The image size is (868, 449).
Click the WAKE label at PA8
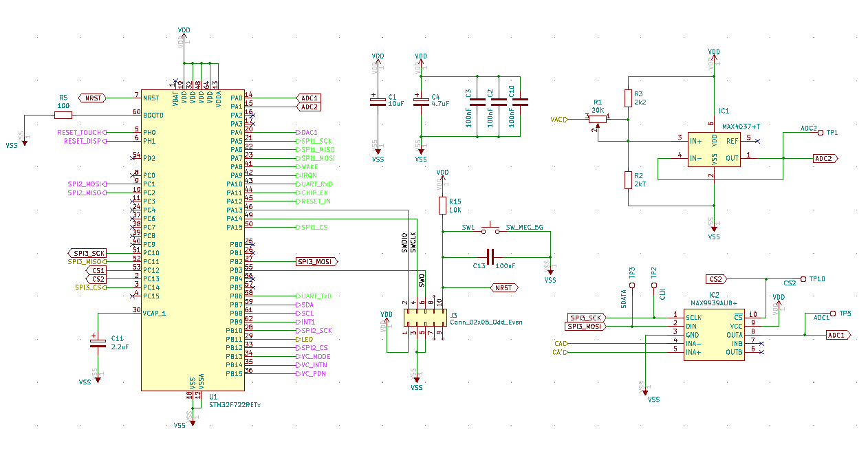point(307,166)
